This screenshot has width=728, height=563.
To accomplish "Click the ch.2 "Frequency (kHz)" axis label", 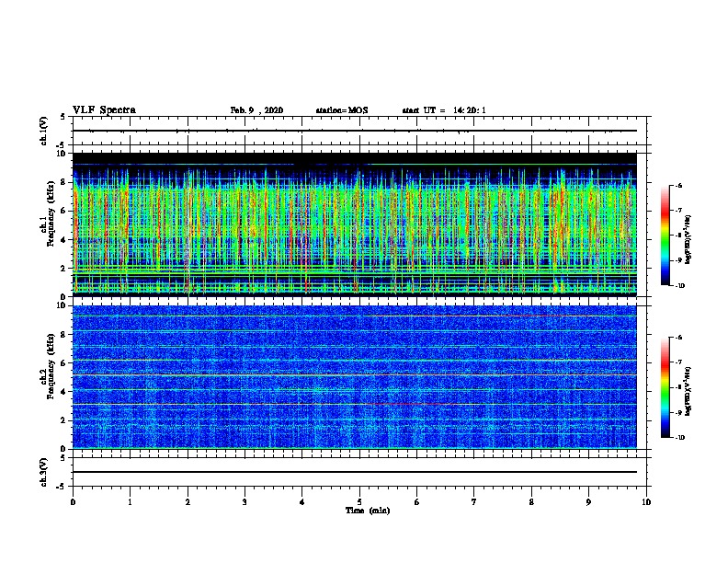I will point(51,366).
